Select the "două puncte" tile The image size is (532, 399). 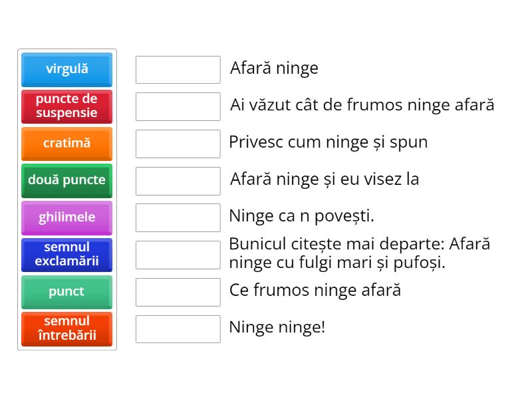point(66,180)
